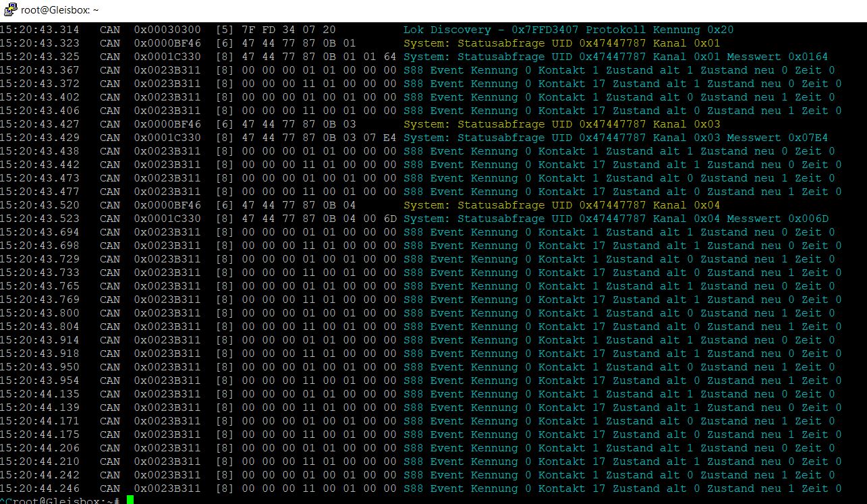Click timestamp 15:20:43.804
Screen dimensions: 867x504
coord(40,327)
